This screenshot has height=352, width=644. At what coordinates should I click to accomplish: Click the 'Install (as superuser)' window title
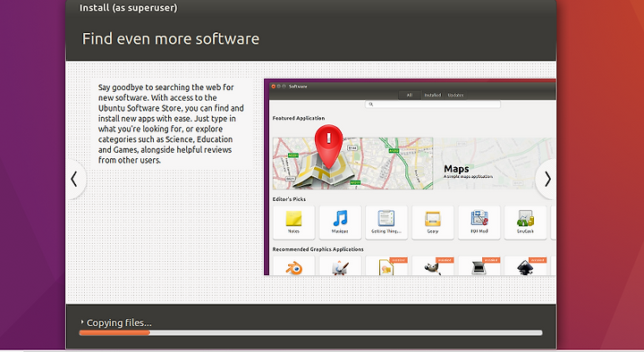point(128,8)
